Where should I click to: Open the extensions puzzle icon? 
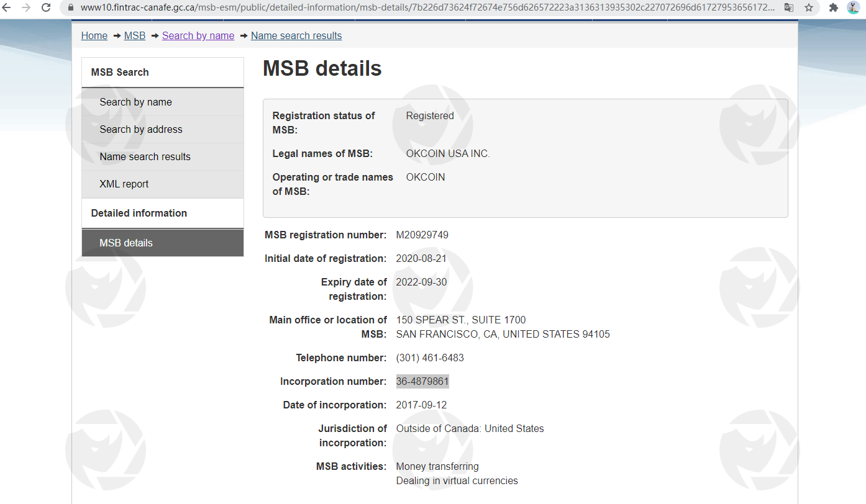pyautogui.click(x=834, y=7)
